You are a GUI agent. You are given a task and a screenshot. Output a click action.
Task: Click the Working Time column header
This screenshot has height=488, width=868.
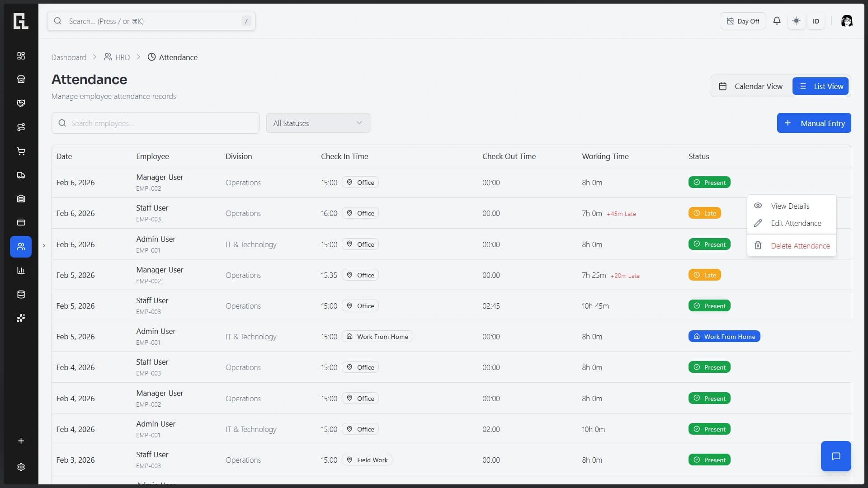pos(605,156)
